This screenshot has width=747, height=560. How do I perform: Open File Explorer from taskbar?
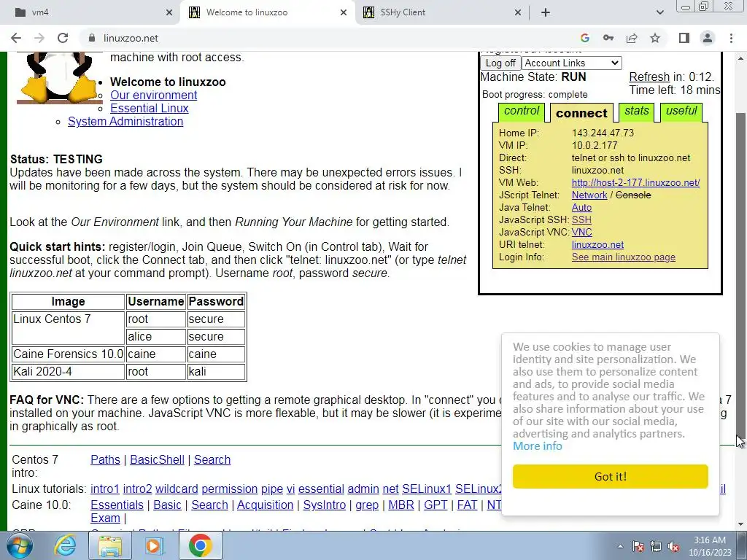[110, 545]
